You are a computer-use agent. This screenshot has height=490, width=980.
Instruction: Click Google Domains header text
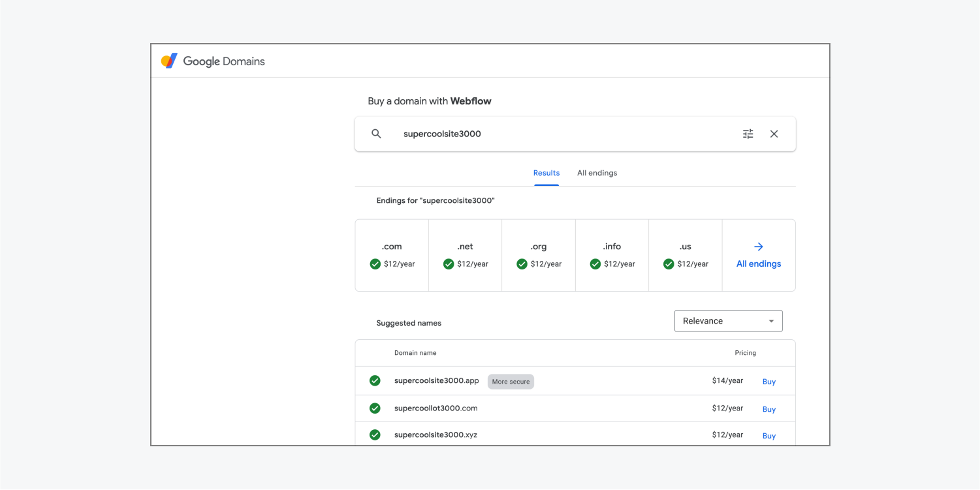pos(224,61)
